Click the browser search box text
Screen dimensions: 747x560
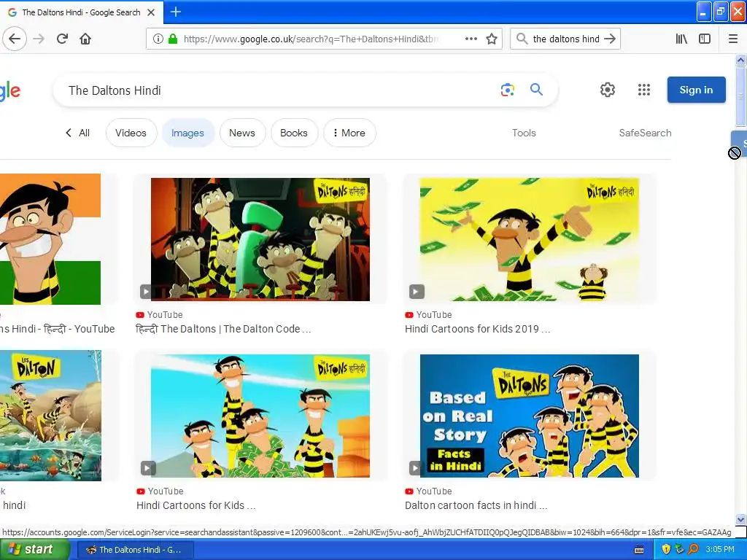(x=566, y=39)
